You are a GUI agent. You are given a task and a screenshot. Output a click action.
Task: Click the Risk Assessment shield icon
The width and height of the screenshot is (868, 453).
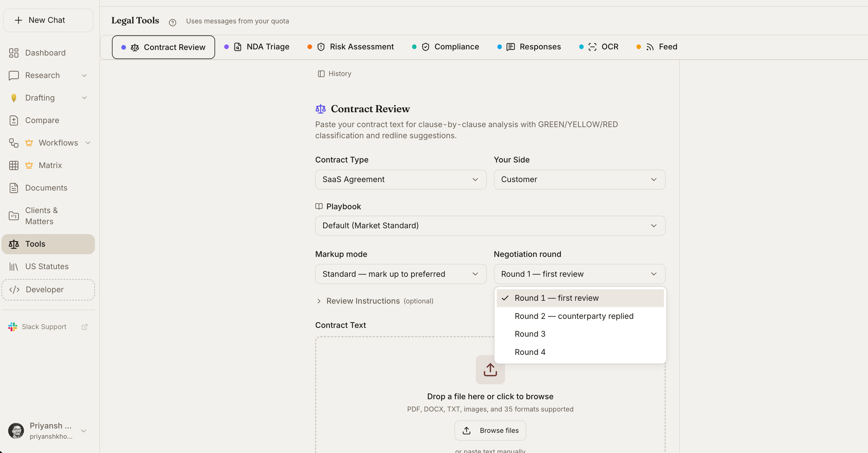[x=321, y=47]
